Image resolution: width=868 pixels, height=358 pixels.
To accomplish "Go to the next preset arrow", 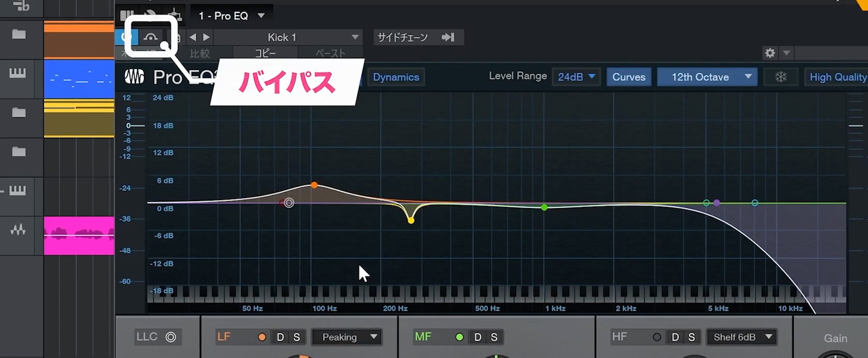I will pyautogui.click(x=206, y=37).
